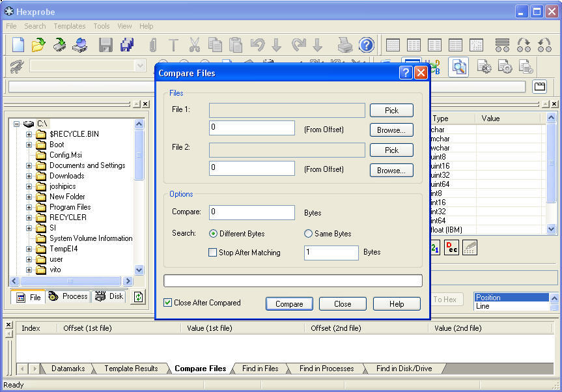Save with the floppy disk icon

(x=105, y=45)
